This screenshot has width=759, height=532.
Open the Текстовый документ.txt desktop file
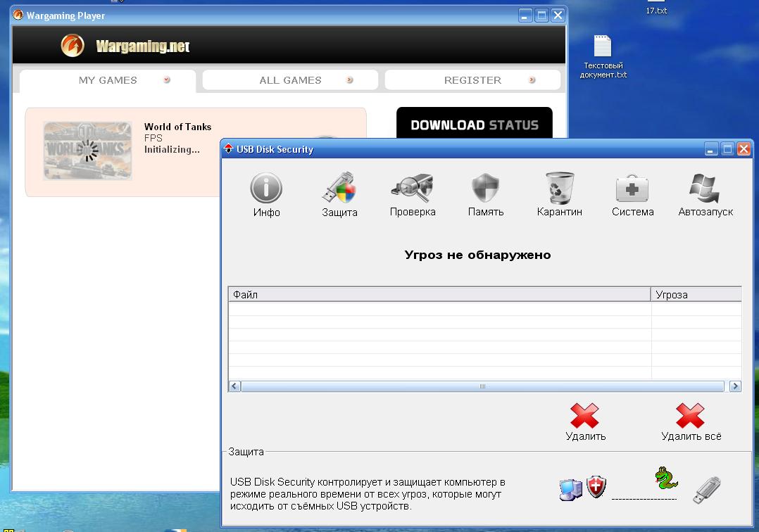603,57
